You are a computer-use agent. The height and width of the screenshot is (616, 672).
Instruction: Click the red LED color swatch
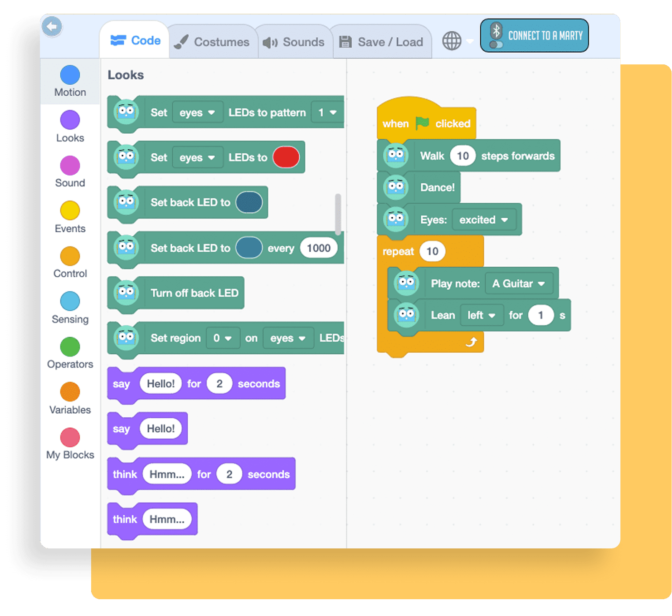click(286, 157)
